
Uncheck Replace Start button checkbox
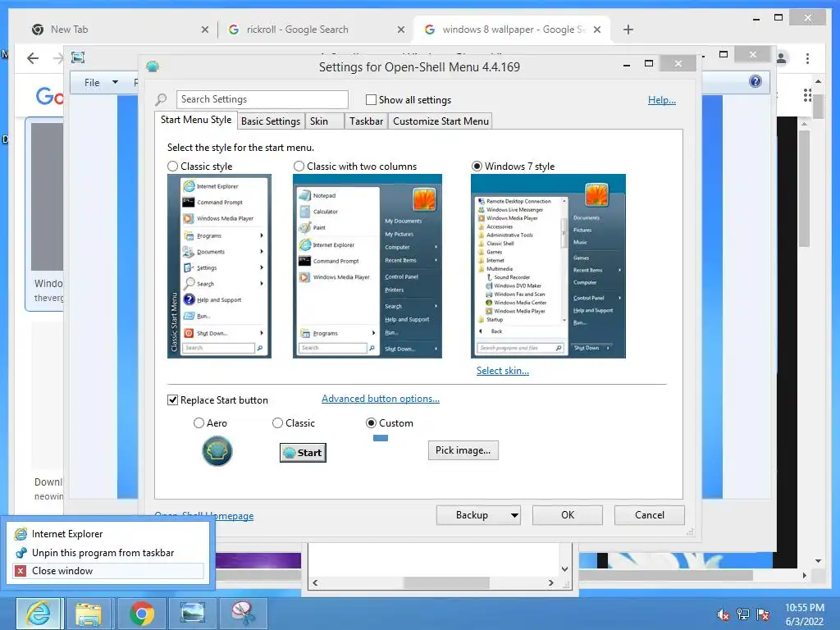172,400
